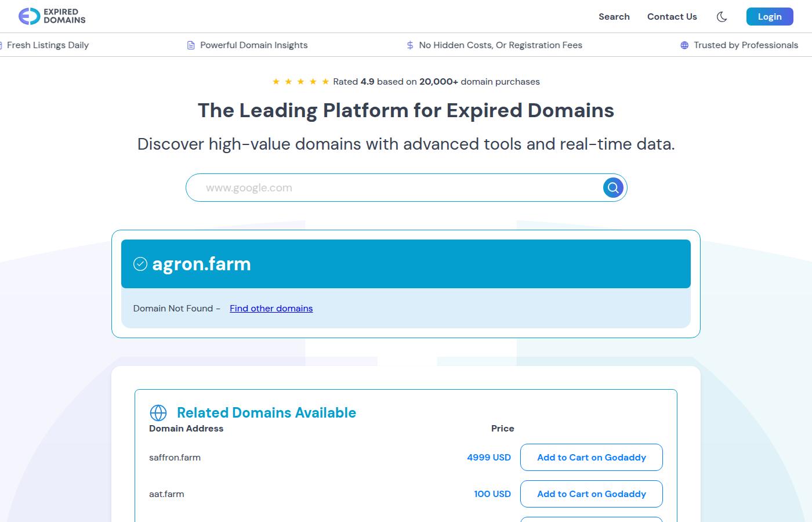Click the Trusted by Professionals text

tap(746, 45)
